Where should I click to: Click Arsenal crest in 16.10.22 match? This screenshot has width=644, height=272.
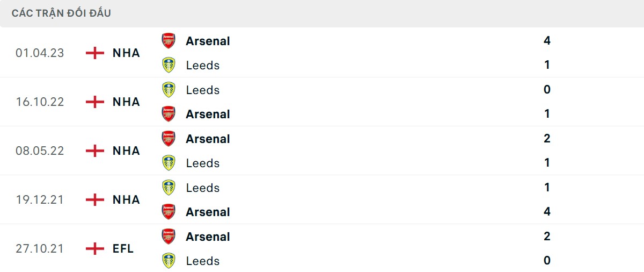tap(169, 114)
